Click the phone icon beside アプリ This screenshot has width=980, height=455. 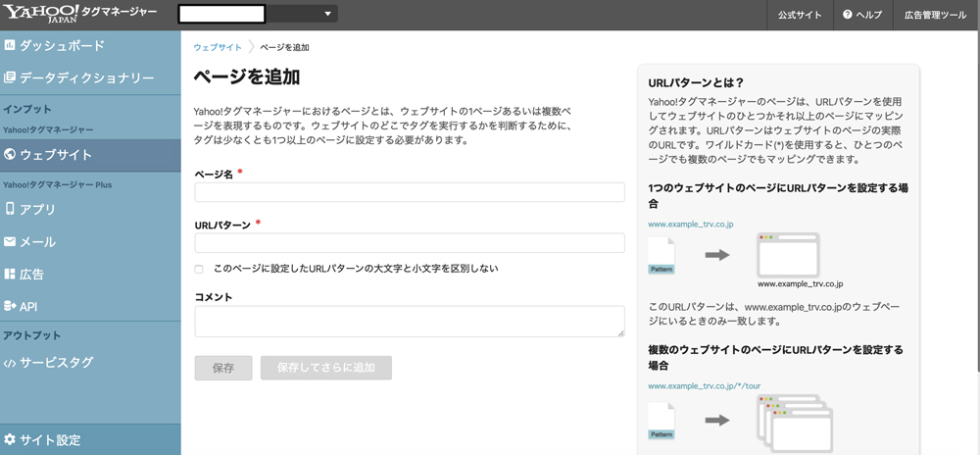(10, 209)
